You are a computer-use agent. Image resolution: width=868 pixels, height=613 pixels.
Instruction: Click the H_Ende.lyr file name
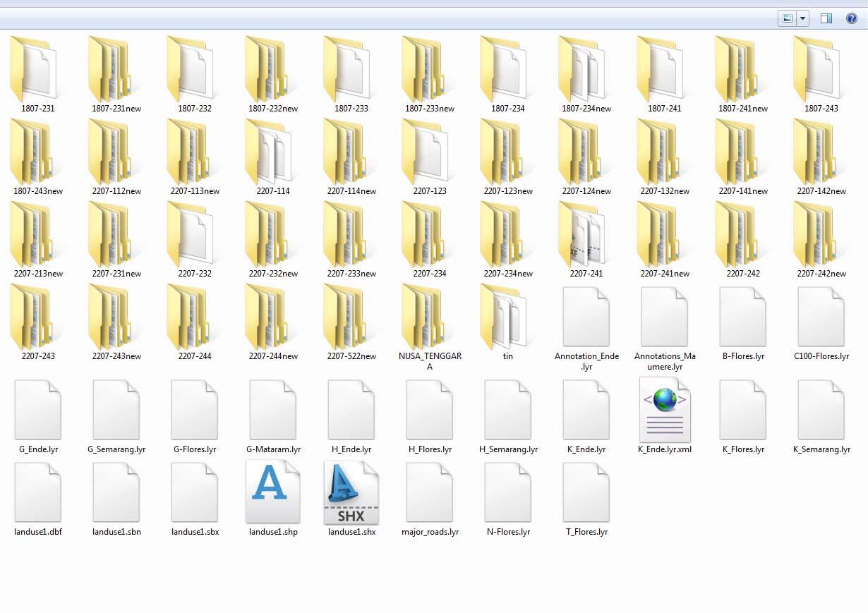(x=351, y=449)
